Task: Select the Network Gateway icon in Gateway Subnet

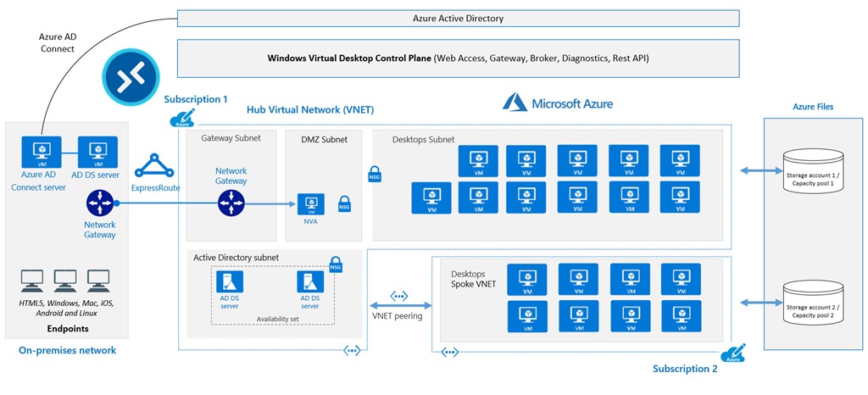Action: (x=231, y=203)
